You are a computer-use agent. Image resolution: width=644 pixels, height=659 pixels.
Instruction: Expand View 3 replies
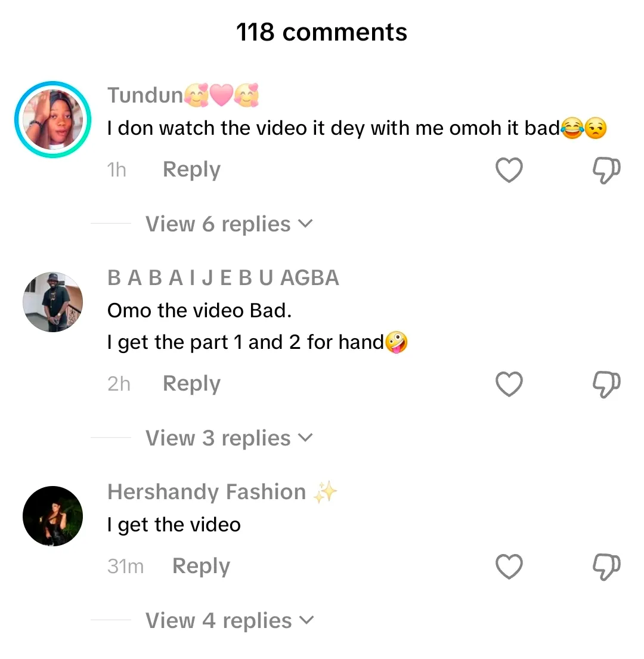(229, 438)
